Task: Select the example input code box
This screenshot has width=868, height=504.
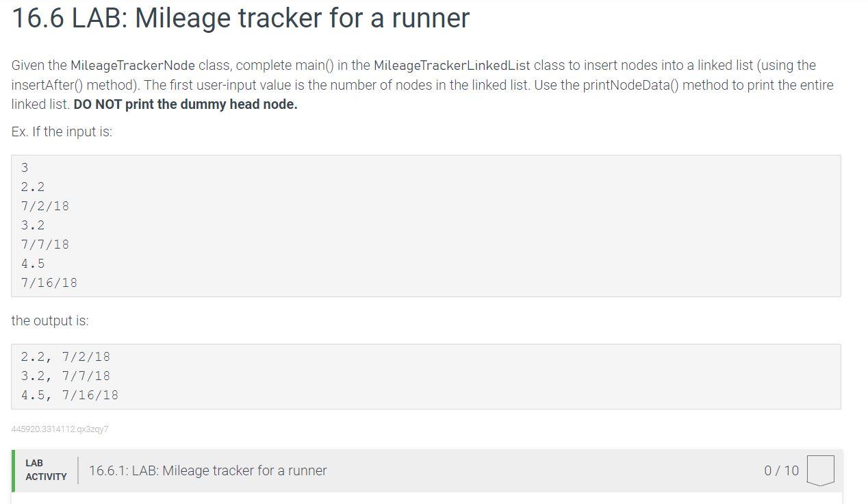Action: pyautogui.click(x=426, y=225)
